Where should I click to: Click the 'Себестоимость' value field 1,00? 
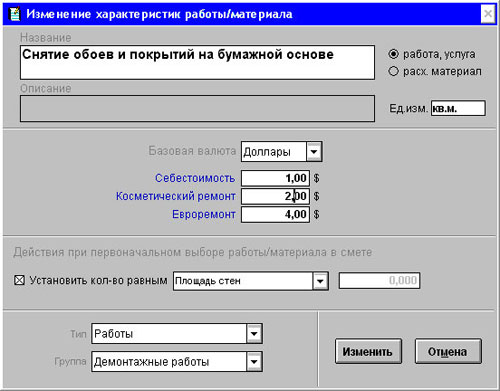pyautogui.click(x=275, y=178)
